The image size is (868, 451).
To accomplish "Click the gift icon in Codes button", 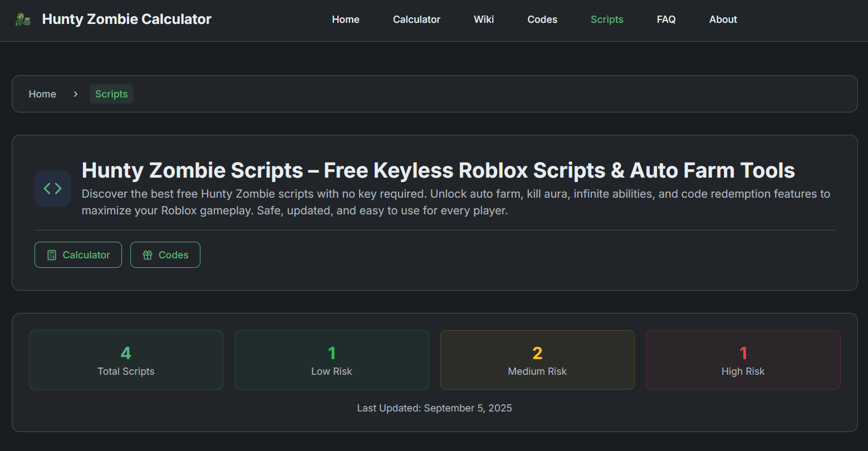I will tap(148, 255).
